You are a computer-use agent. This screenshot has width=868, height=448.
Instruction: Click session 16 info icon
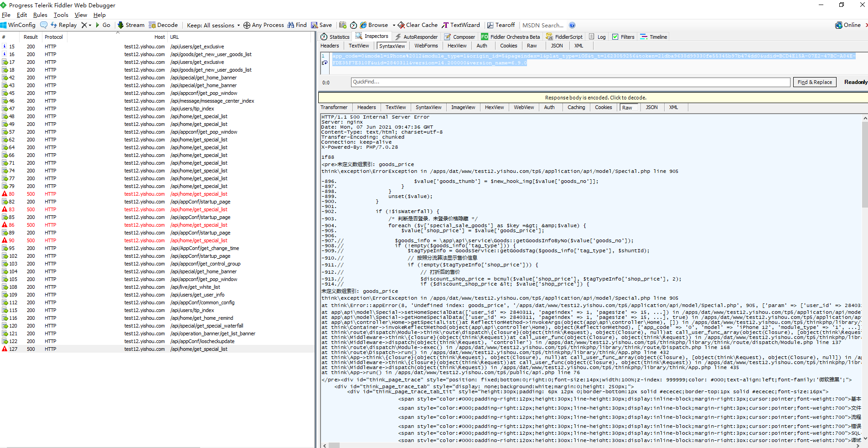click(x=5, y=54)
